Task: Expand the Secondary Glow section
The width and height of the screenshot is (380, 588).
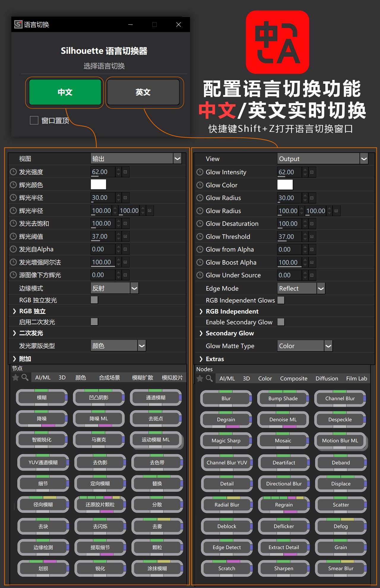Action: tap(201, 333)
